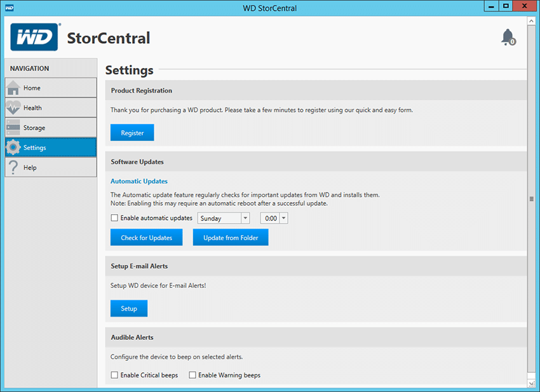Screen dimensions: 540x392
Task: Click the StorCentral product name text
Action: 109,38
